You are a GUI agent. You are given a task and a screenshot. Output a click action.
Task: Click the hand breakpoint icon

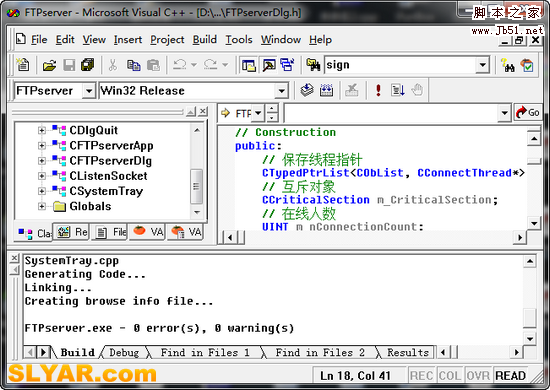417,90
